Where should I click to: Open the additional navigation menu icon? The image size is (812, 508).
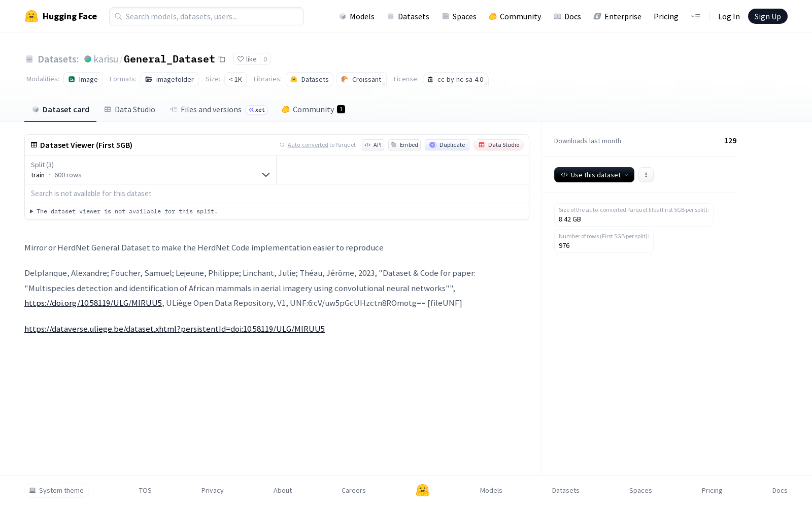695,16
